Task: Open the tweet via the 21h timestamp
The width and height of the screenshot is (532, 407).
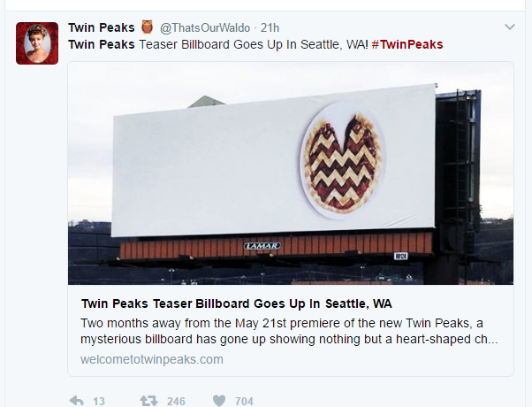Action: [x=270, y=27]
